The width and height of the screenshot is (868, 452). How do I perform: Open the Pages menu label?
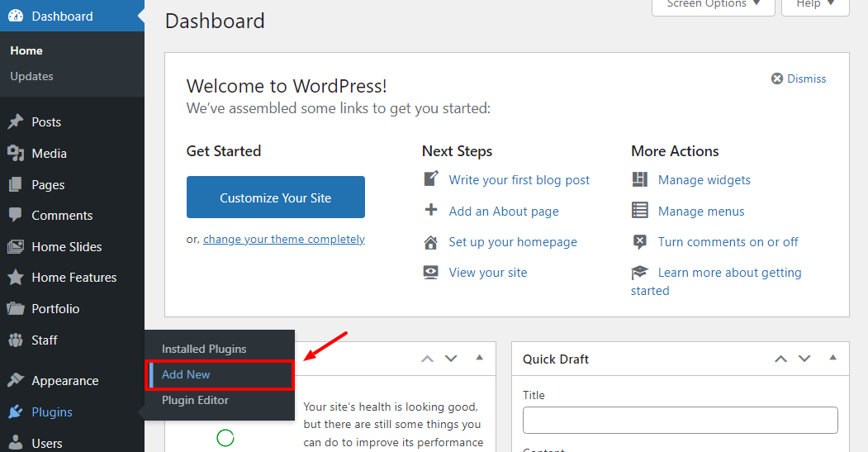[48, 185]
